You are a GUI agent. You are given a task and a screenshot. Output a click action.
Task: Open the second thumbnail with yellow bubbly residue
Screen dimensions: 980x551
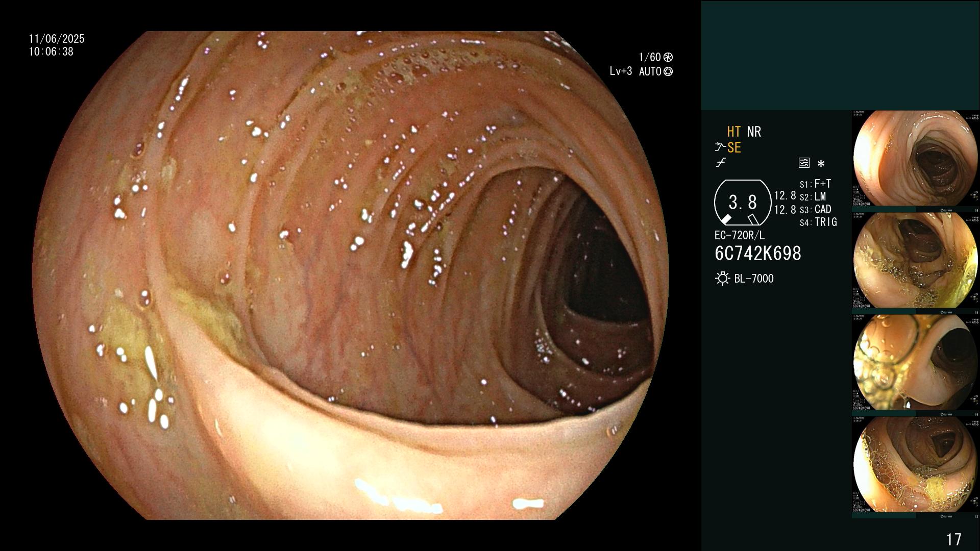coord(915,261)
